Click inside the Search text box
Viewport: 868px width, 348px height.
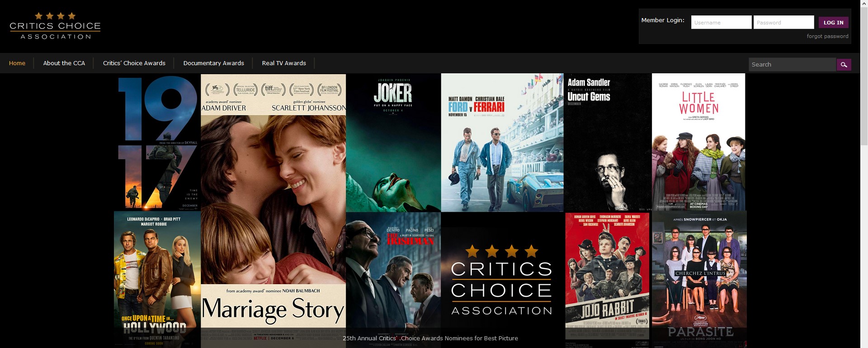coord(792,65)
